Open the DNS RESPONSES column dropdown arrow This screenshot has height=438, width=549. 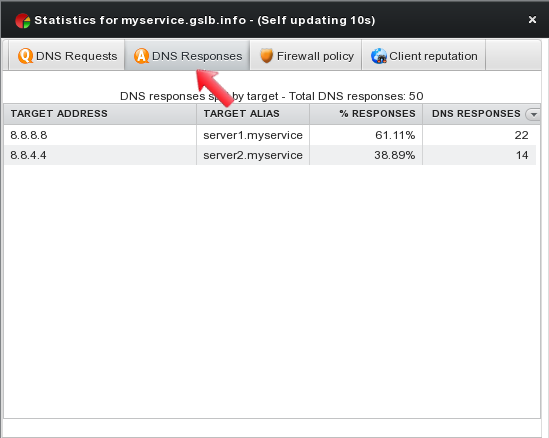click(534, 114)
